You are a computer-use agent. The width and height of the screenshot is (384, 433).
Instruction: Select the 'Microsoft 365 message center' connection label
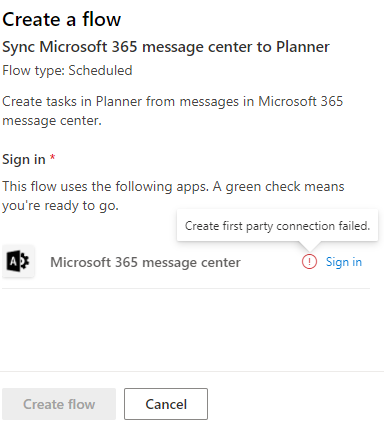145,262
